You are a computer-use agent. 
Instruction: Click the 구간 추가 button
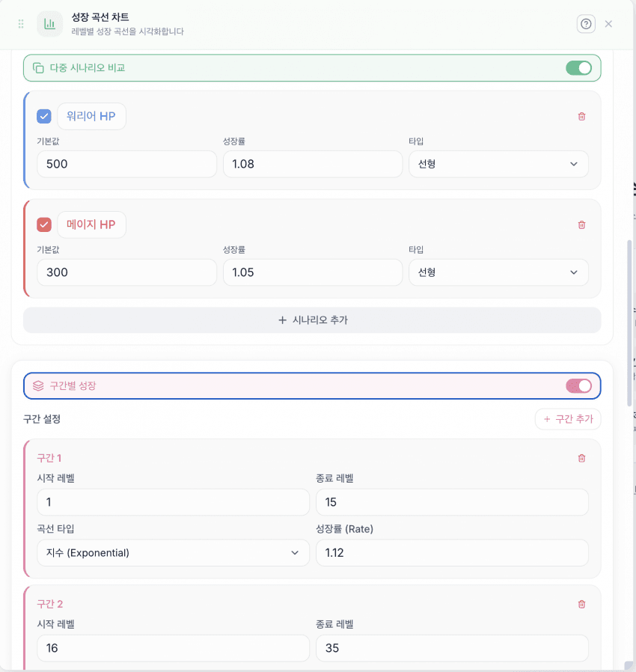(x=568, y=419)
